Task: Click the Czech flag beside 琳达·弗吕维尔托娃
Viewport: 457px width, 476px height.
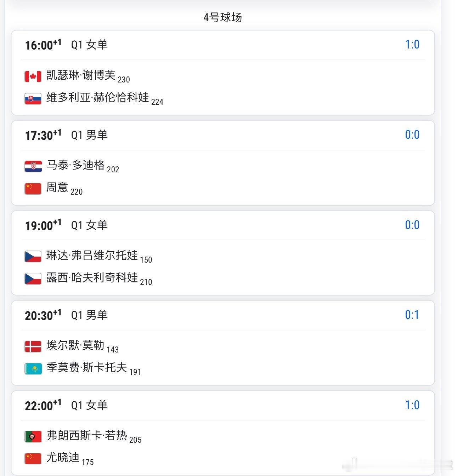Action: [33, 257]
